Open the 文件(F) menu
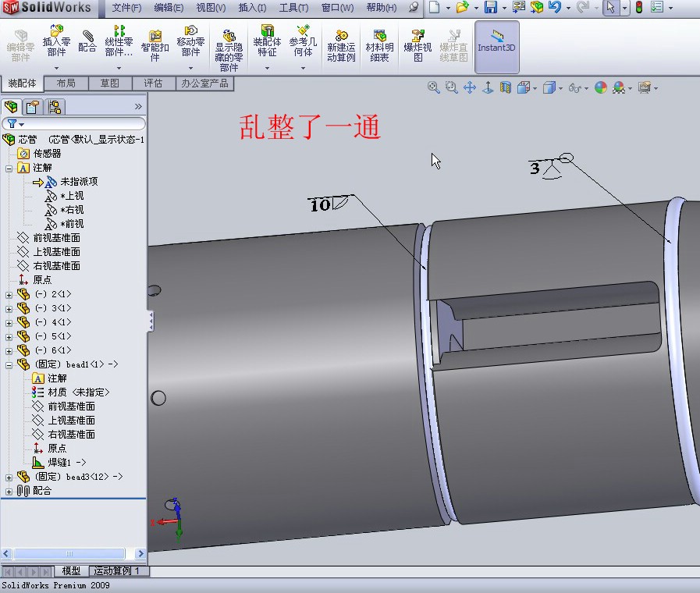Screen dimensions: 700x593 [126, 8]
